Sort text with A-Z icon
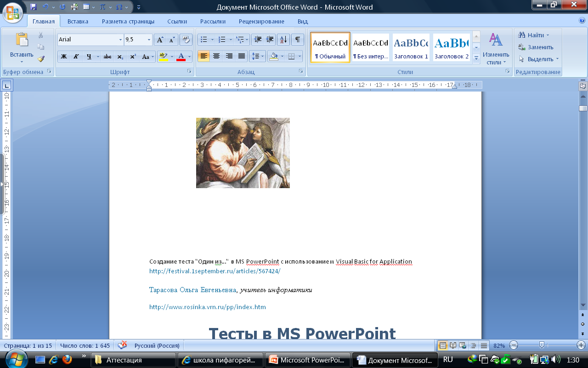The width and height of the screenshot is (588, 368). click(x=283, y=40)
